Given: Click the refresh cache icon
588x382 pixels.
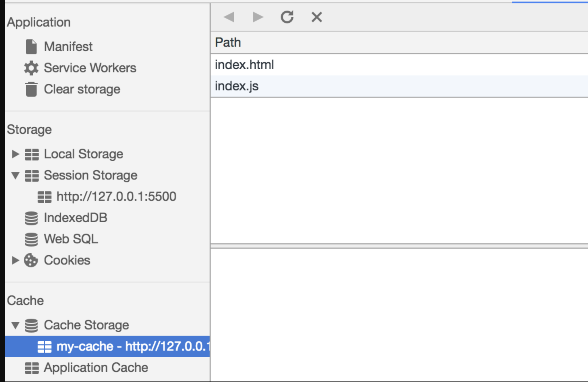Looking at the screenshot, I should (x=287, y=17).
